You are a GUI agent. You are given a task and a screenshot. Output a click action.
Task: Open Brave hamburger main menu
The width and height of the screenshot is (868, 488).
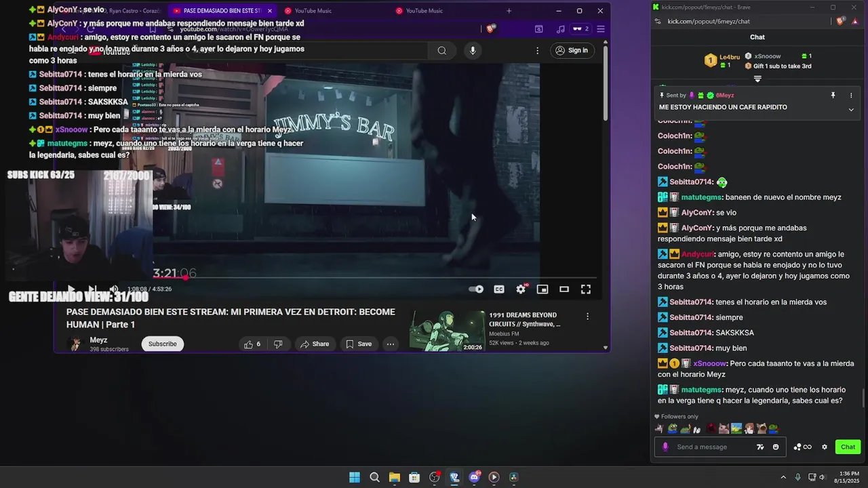pyautogui.click(x=601, y=28)
